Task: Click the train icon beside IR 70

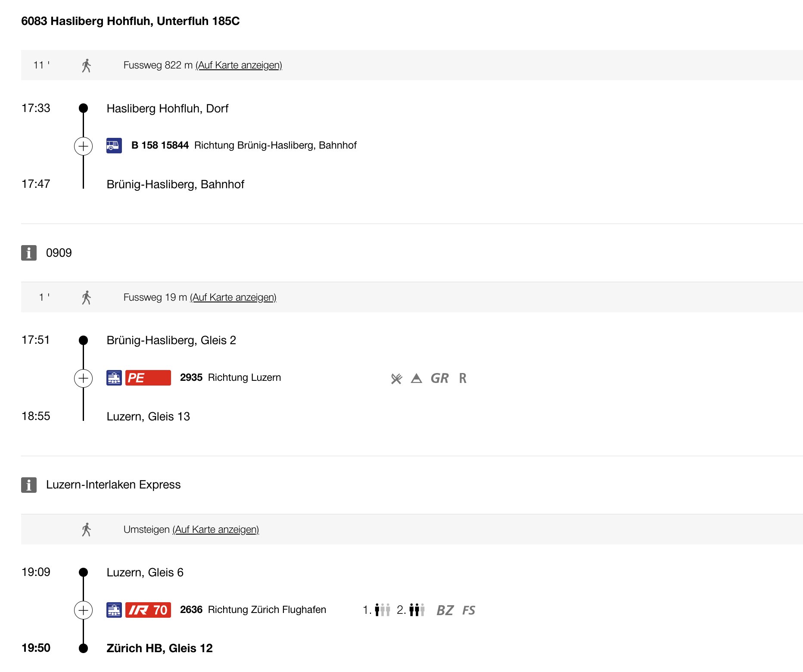Action: pos(114,610)
